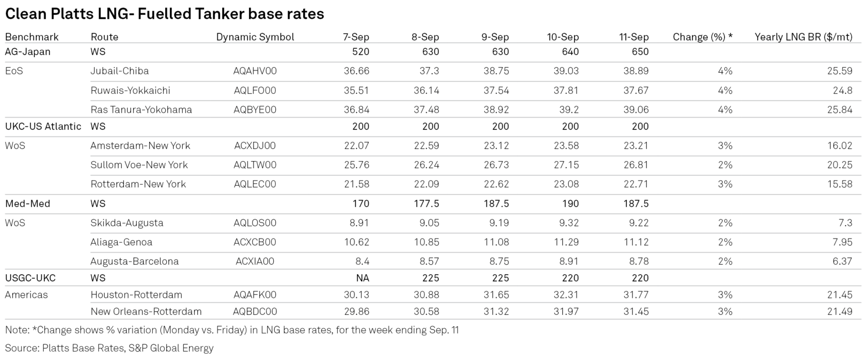Click the table title text
The image size is (868, 356).
(165, 13)
